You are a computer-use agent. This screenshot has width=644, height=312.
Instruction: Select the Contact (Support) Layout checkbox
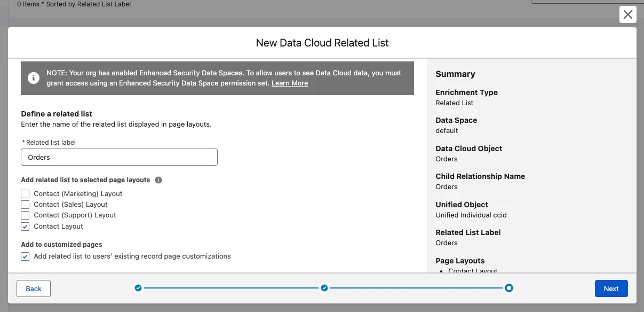click(25, 215)
